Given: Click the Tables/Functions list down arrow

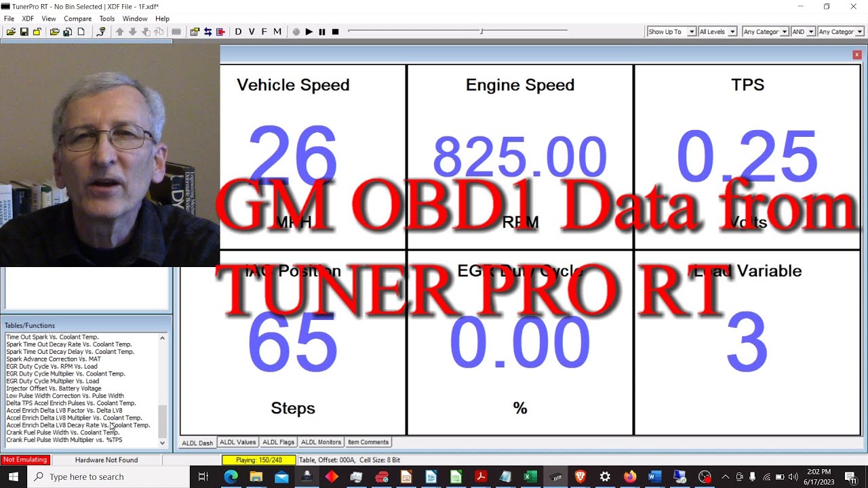Looking at the screenshot, I should 162,443.
